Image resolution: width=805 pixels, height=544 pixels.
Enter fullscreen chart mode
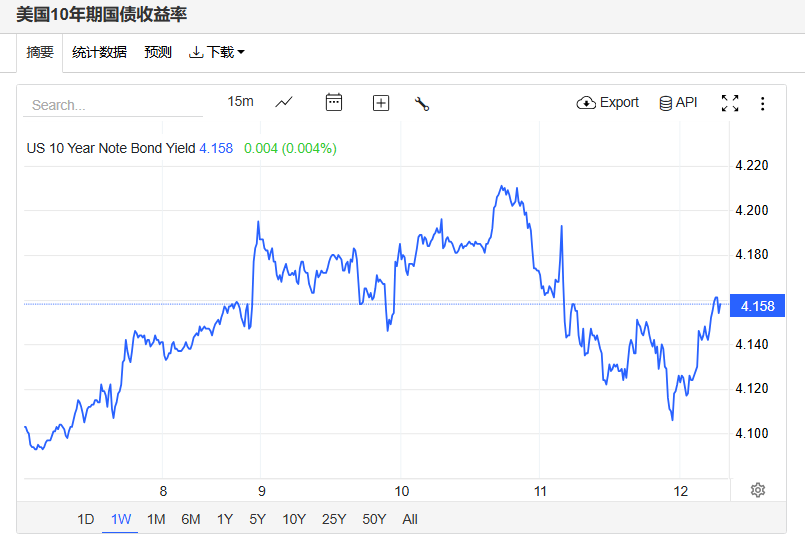730,103
